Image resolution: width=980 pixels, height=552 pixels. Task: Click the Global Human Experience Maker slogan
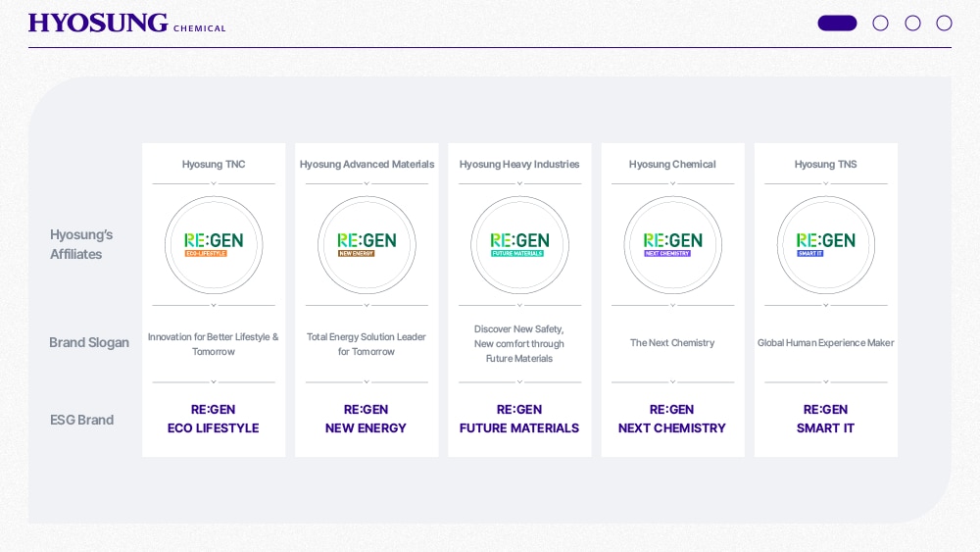click(825, 343)
